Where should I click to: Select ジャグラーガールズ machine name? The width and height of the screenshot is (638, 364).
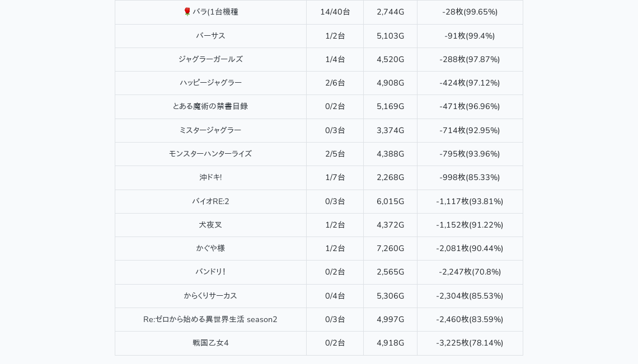pyautogui.click(x=210, y=59)
